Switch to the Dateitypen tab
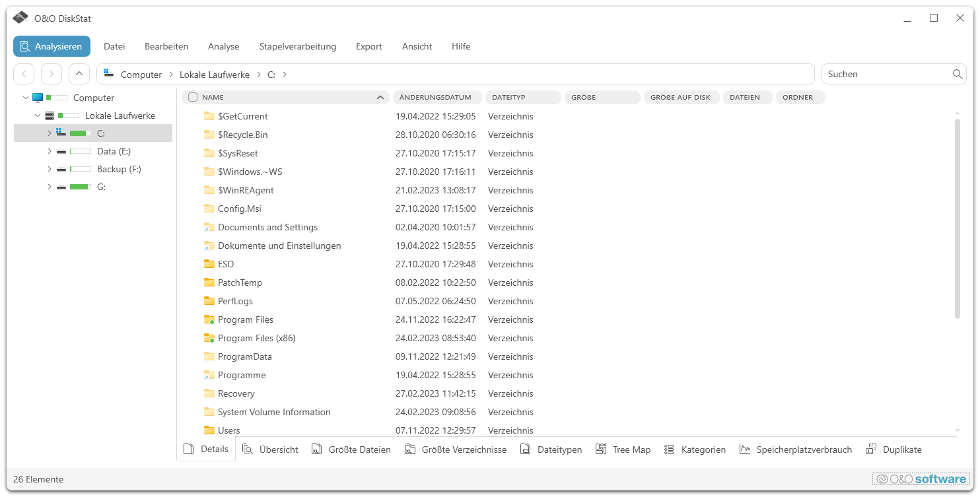The width and height of the screenshot is (980, 497). pos(551,449)
